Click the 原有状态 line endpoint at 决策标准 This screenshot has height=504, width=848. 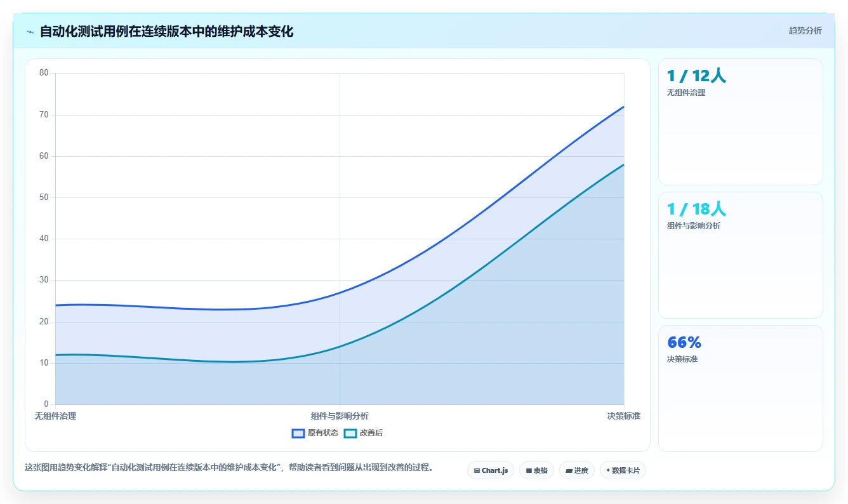click(x=624, y=107)
